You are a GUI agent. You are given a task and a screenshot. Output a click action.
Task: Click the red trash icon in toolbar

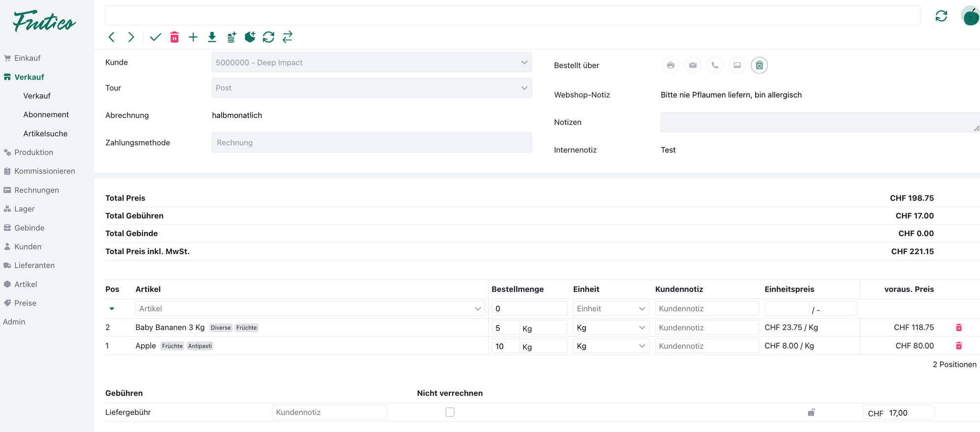point(174,37)
